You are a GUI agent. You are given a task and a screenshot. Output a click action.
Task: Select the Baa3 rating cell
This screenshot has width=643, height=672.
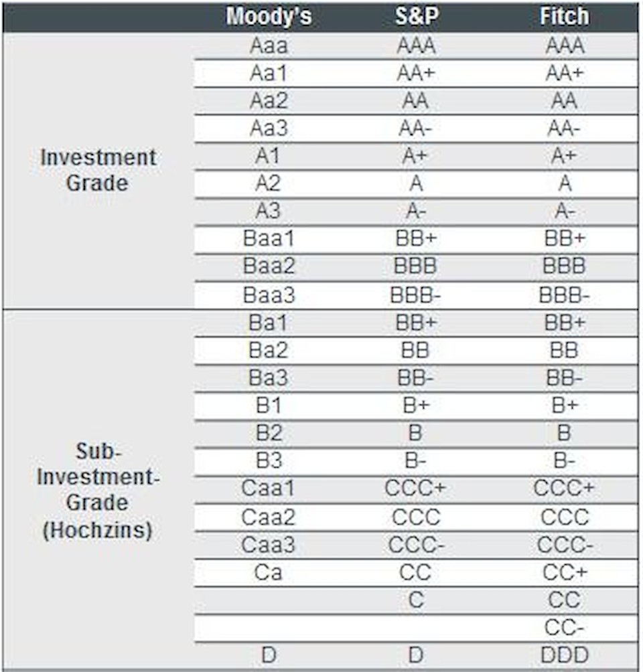(269, 295)
